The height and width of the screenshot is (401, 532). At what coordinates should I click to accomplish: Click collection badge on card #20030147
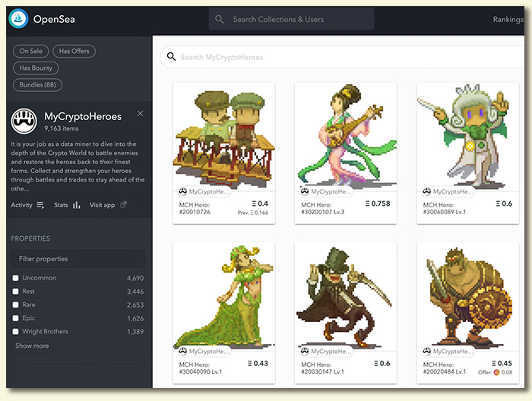pos(326,352)
